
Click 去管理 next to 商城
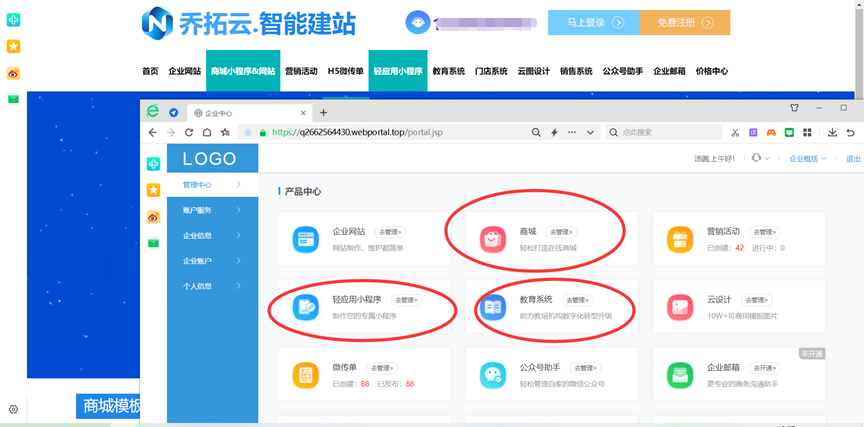click(561, 232)
